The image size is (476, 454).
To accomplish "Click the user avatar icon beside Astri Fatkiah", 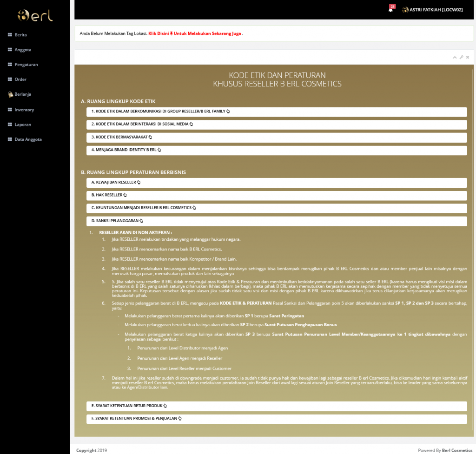I will click(405, 10).
